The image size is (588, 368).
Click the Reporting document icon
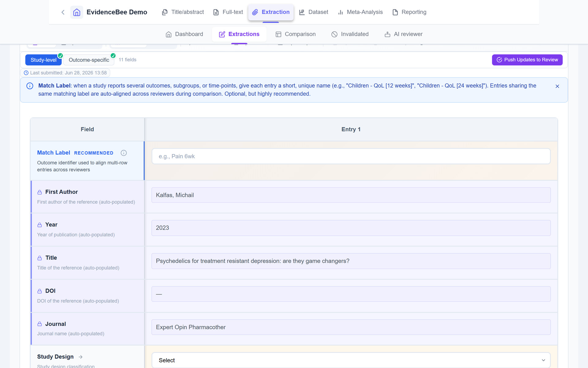(x=395, y=12)
